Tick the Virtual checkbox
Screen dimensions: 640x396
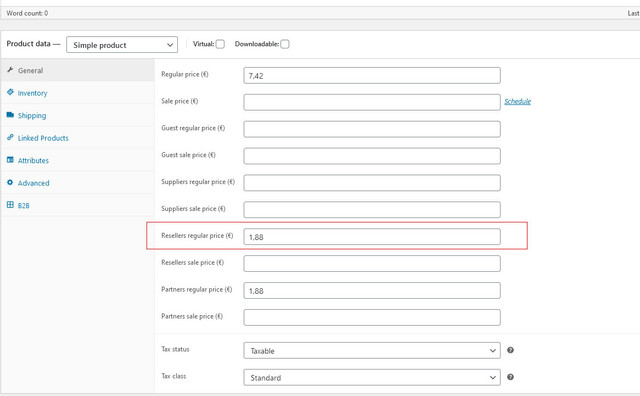pyautogui.click(x=220, y=44)
